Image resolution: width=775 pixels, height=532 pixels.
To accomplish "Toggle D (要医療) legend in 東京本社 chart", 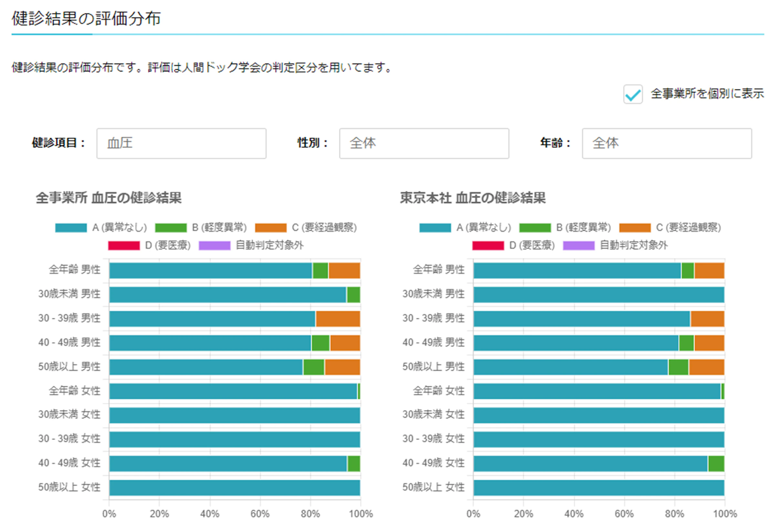I will coord(513,246).
